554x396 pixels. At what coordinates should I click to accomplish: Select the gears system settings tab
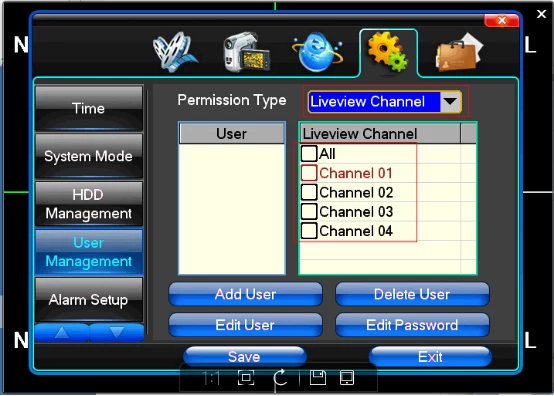pos(388,52)
